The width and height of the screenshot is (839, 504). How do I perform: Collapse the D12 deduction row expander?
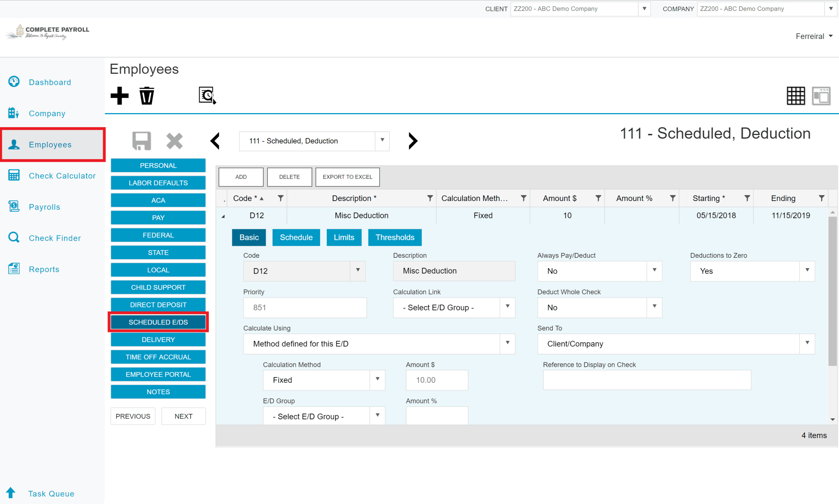tap(223, 215)
